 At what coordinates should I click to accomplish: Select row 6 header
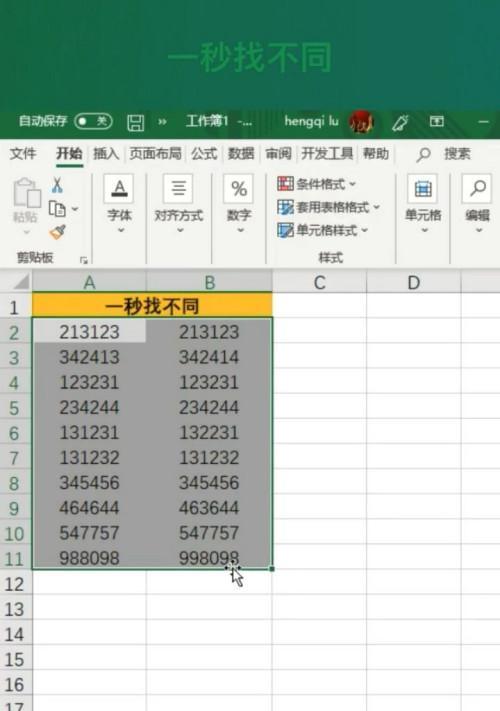click(15, 433)
